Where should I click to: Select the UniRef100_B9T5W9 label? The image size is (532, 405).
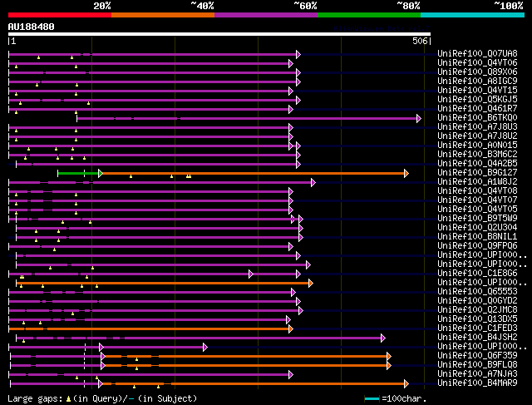pyautogui.click(x=477, y=219)
